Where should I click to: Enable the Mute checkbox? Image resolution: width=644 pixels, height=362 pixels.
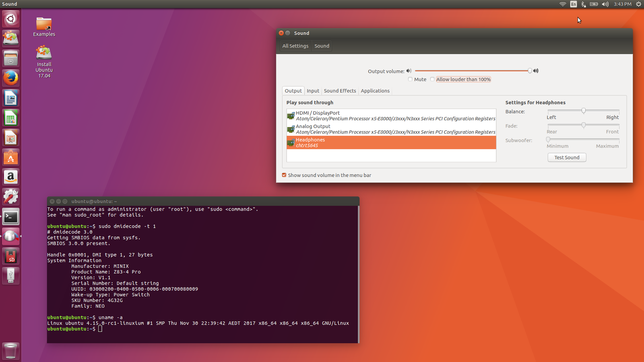pyautogui.click(x=410, y=79)
